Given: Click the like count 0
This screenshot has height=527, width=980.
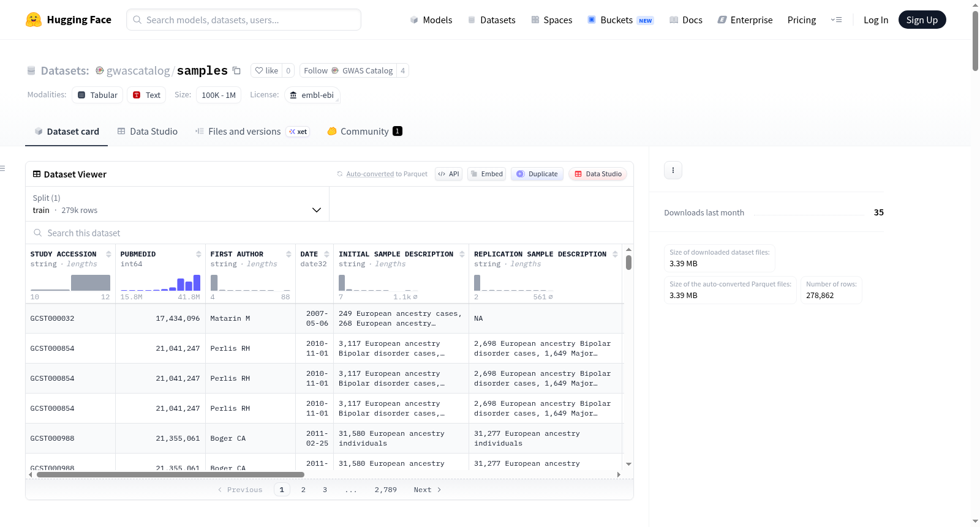Looking at the screenshot, I should coord(288,70).
